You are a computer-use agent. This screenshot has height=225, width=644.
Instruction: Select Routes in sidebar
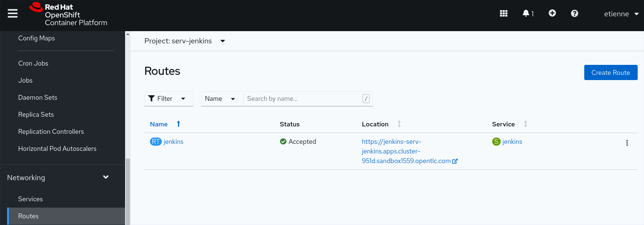pos(66,216)
